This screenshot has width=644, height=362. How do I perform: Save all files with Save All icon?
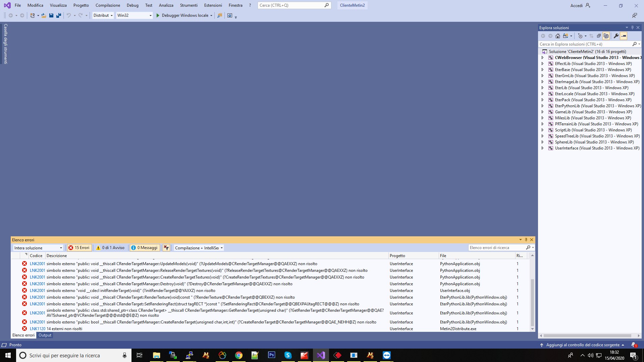(x=58, y=15)
